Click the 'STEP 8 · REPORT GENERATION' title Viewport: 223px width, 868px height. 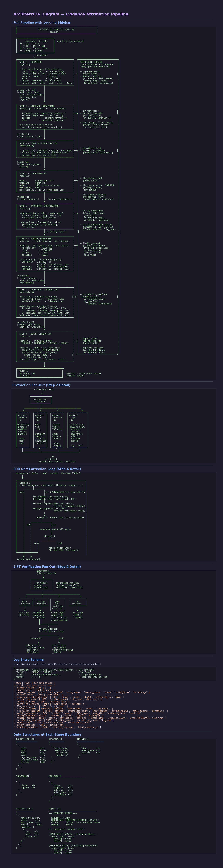point(35,334)
